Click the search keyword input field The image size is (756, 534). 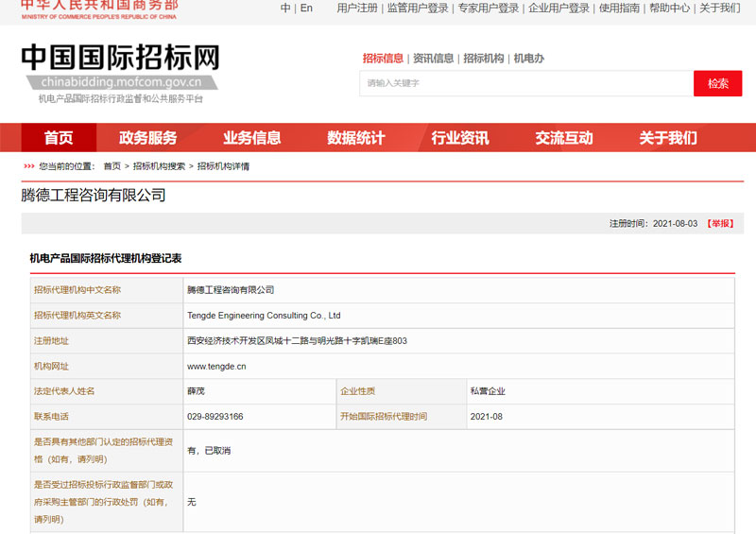[x=525, y=83]
